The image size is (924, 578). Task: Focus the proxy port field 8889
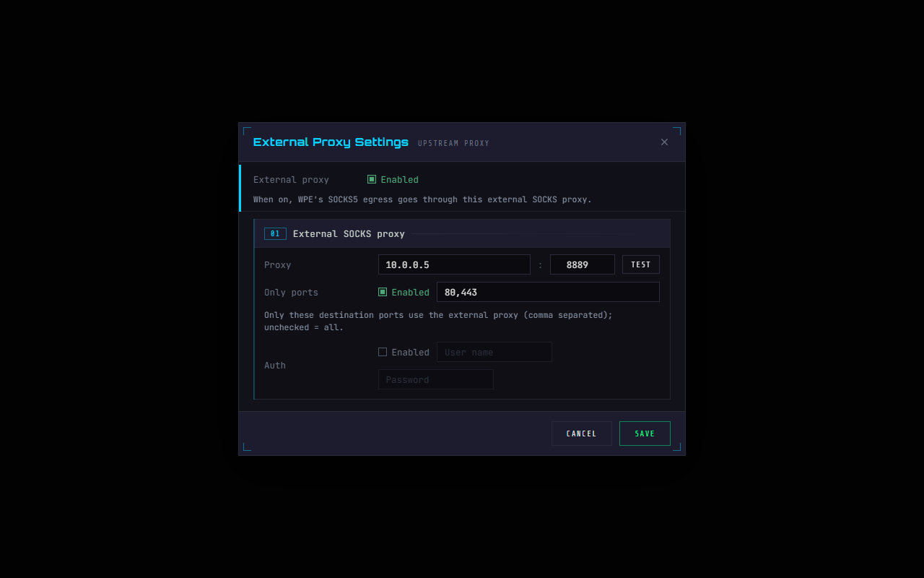tap(583, 264)
